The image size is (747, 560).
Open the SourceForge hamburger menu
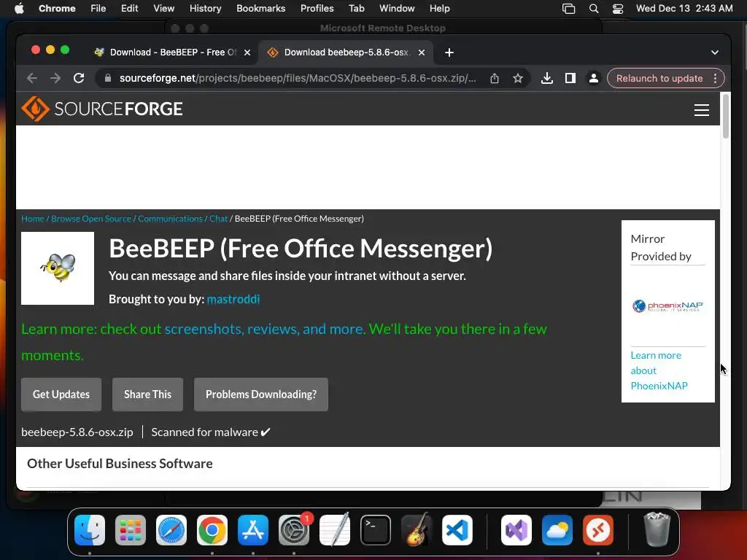pos(701,110)
